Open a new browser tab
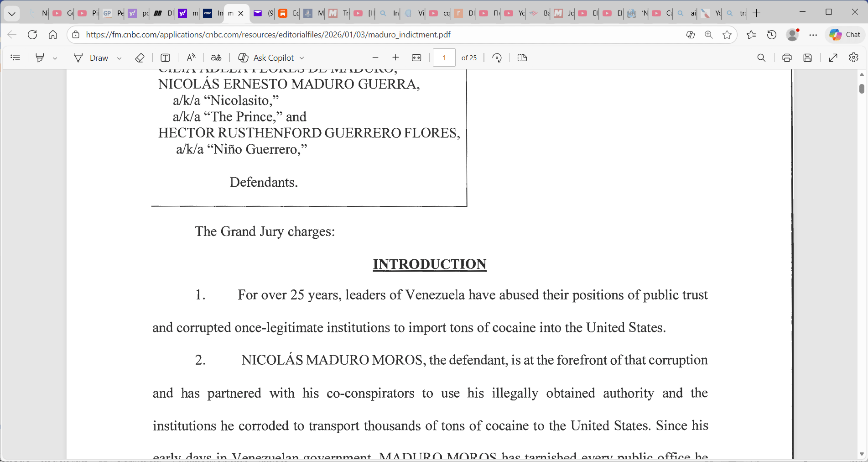Viewport: 868px width, 462px height. pos(756,13)
